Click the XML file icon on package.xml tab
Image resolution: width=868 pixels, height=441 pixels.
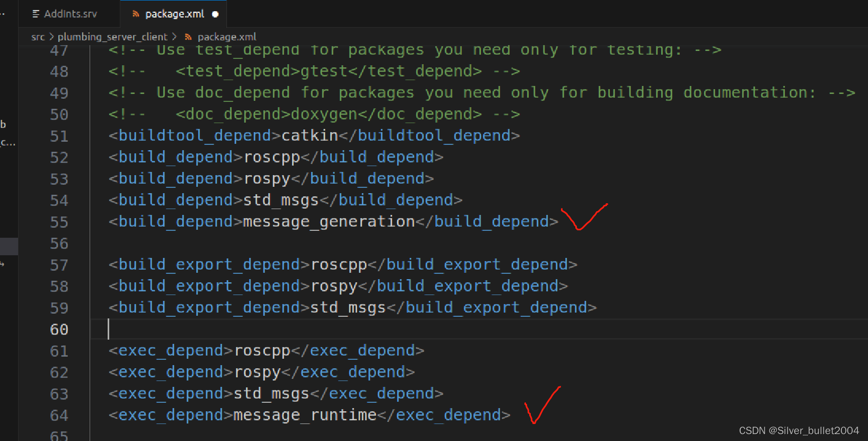[136, 14]
